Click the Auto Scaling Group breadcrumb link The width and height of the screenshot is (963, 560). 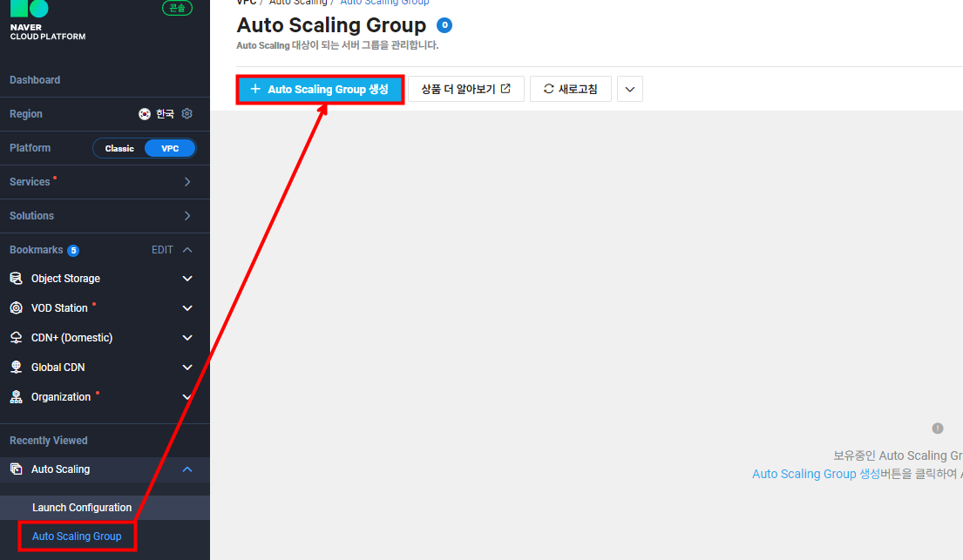coord(384,3)
